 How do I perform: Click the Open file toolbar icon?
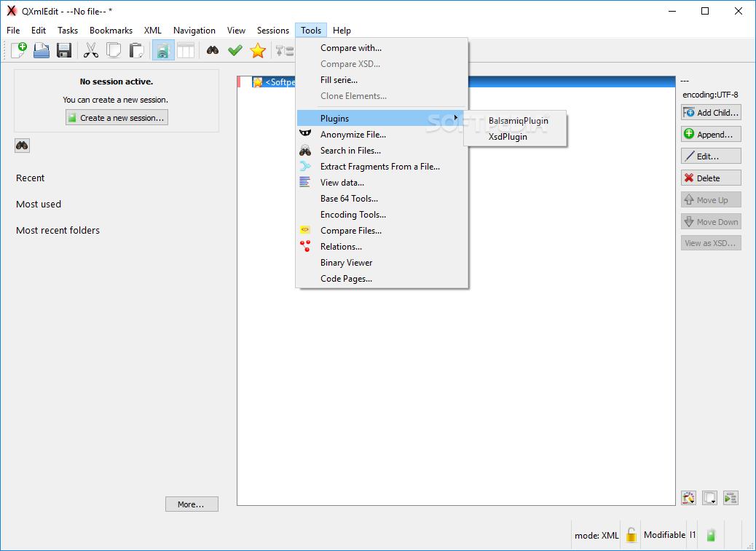click(42, 50)
